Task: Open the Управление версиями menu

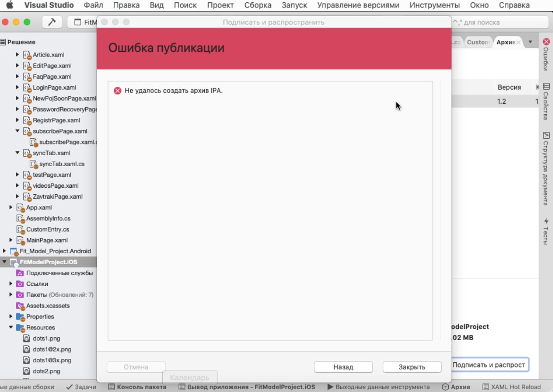Action: pyautogui.click(x=358, y=5)
